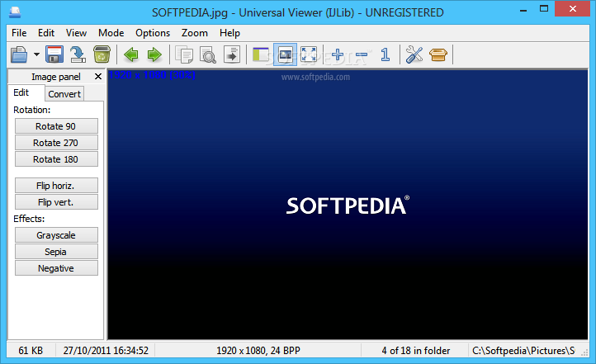Click the Universal Viewer title bar app icon
The width and height of the screenshot is (596, 364).
15,12
